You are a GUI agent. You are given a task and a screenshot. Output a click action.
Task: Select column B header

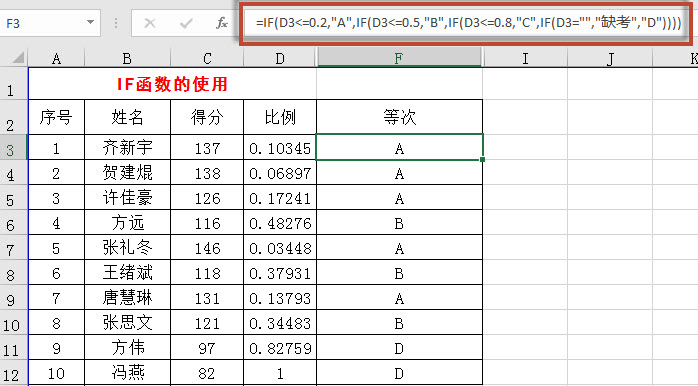tap(127, 58)
